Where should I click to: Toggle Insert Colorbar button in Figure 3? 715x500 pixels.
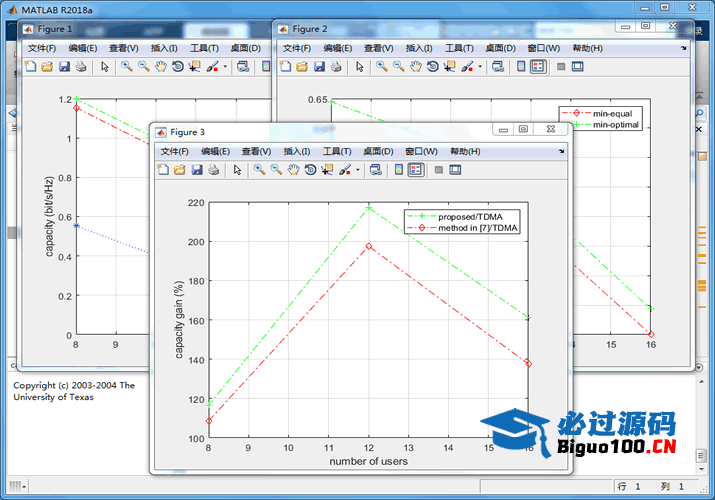399,170
